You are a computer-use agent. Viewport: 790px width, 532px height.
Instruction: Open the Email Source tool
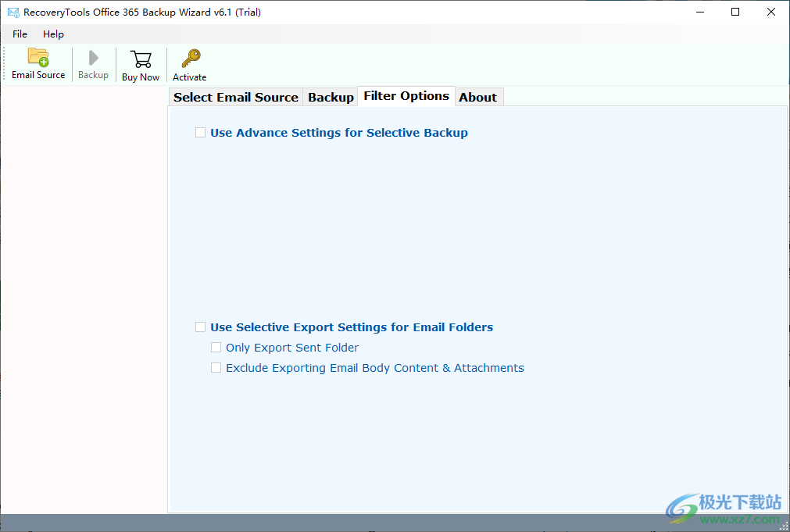click(38, 62)
